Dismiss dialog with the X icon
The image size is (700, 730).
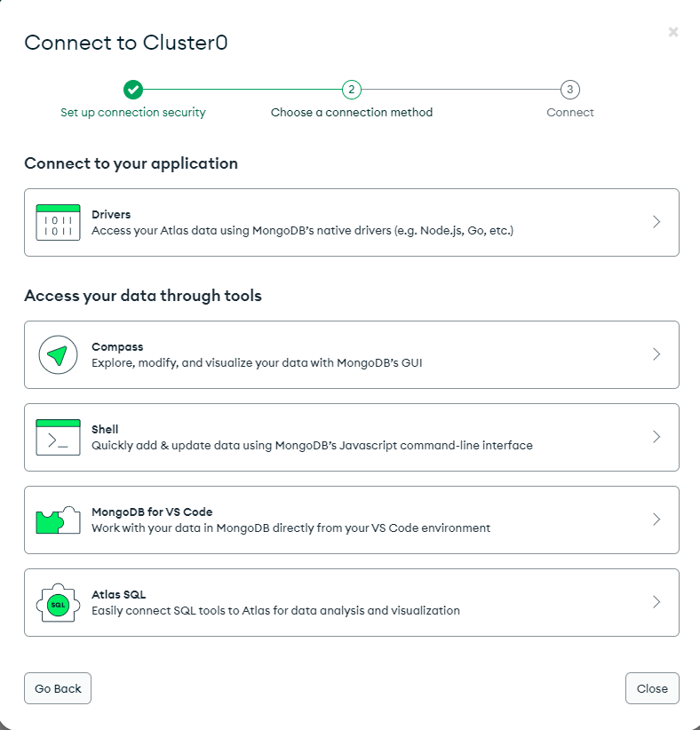[673, 32]
